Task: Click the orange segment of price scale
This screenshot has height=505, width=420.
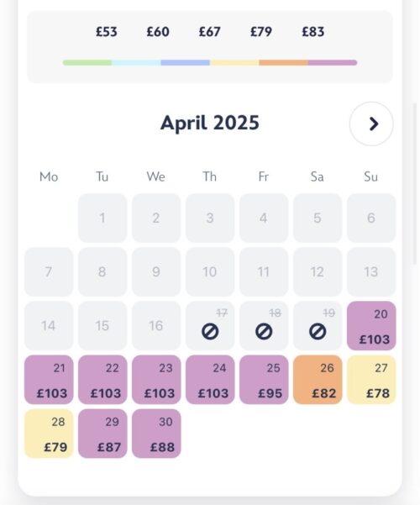Action: [284, 62]
